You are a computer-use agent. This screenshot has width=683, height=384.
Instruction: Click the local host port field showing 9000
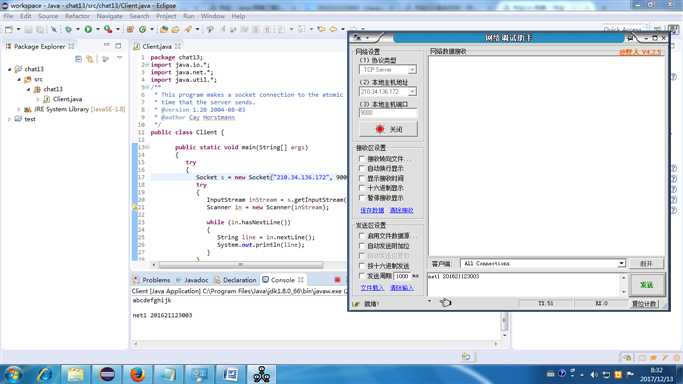point(388,113)
